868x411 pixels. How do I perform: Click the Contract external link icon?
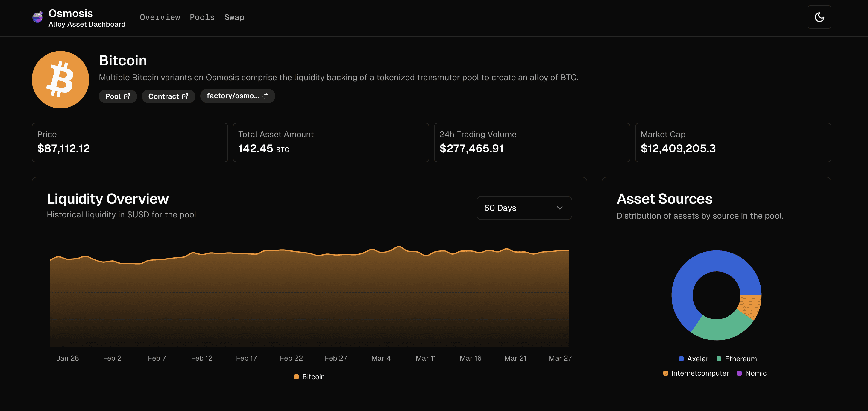point(185,96)
